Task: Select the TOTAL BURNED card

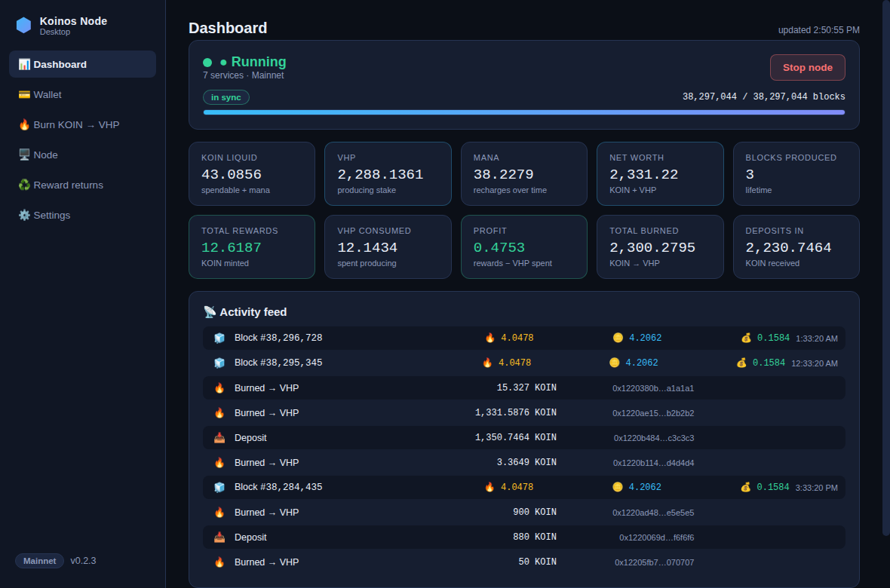Action: point(660,247)
